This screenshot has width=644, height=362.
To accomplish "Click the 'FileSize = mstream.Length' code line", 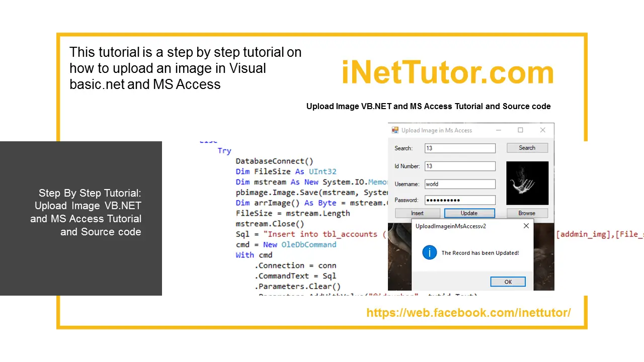I will coord(293,213).
